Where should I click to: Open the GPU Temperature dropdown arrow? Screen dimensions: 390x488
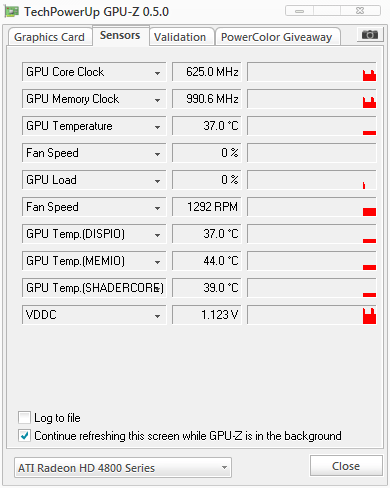pyautogui.click(x=157, y=127)
